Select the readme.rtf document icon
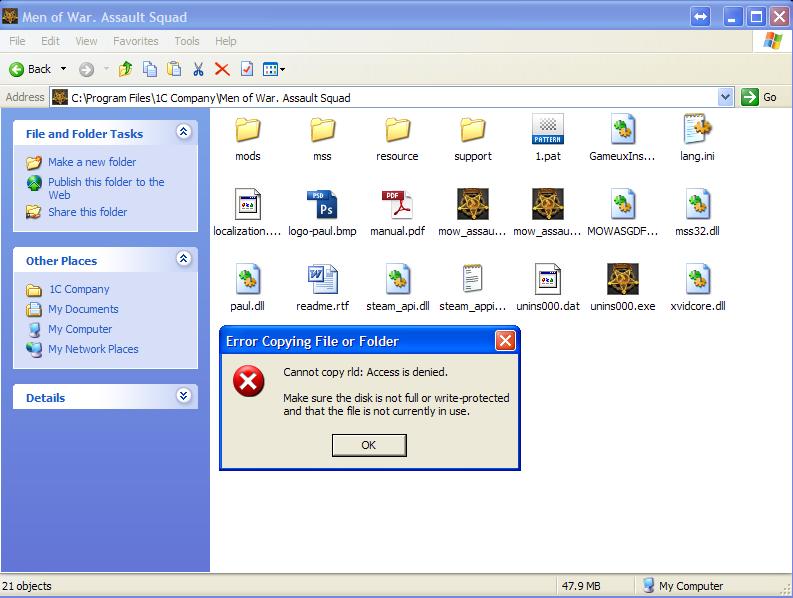This screenshot has height=598, width=793. [x=321, y=280]
